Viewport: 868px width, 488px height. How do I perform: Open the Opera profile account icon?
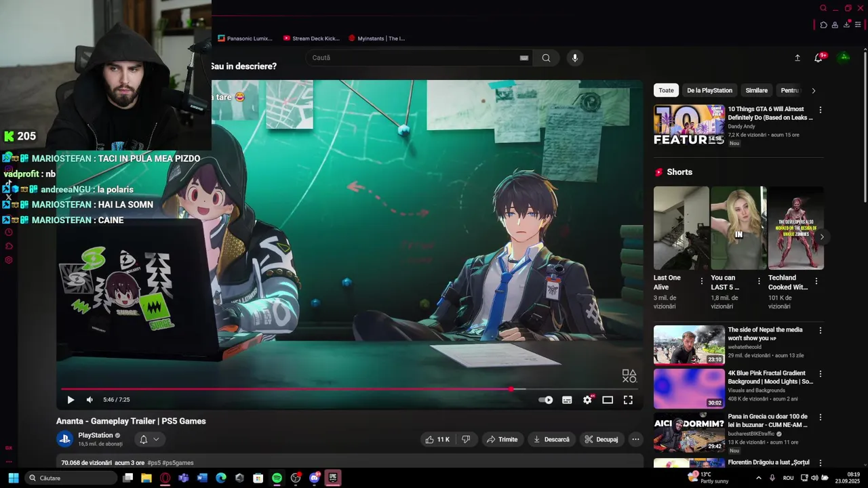coord(835,25)
